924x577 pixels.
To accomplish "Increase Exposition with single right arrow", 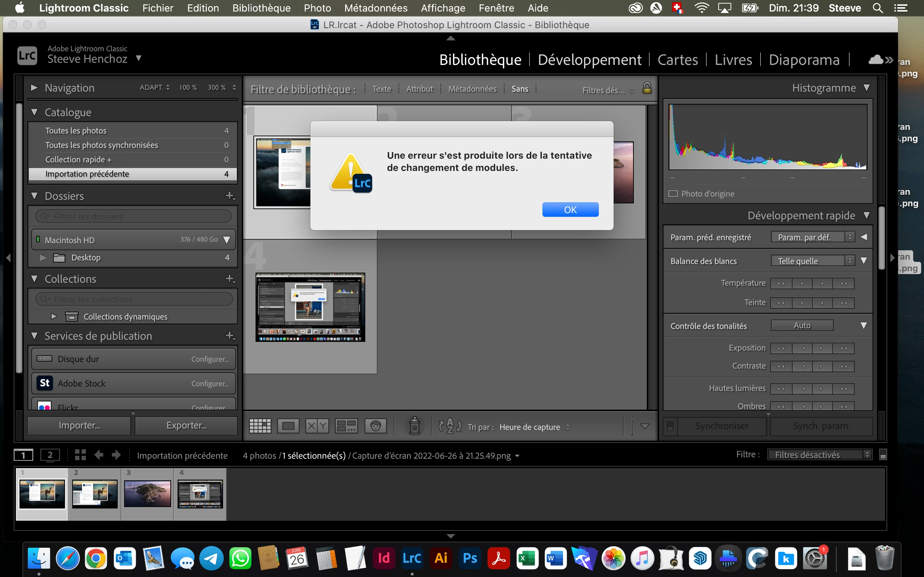I will click(821, 348).
